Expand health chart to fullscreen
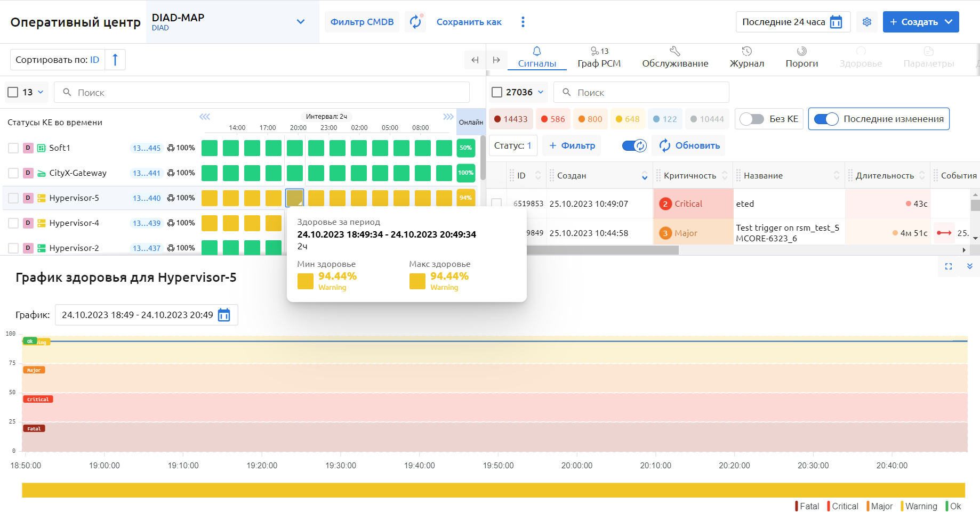Screen dimensions: 980x529 [x=948, y=266]
